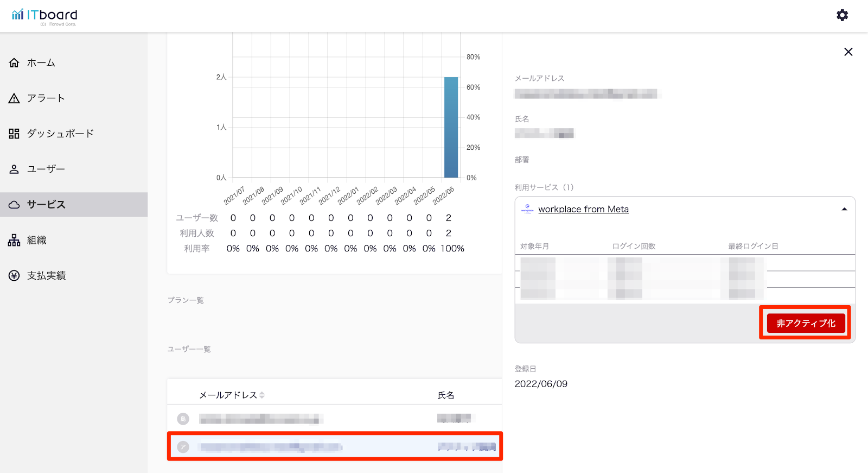Image resolution: width=868 pixels, height=473 pixels.
Task: Select the 2022/06 bar in the chart
Action: (x=451, y=128)
